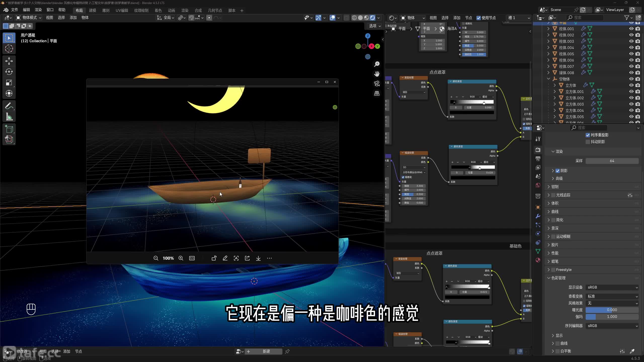The image size is (644, 362).
Task: Hide 球体.008 with its eye icon
Action: pyautogui.click(x=631, y=73)
